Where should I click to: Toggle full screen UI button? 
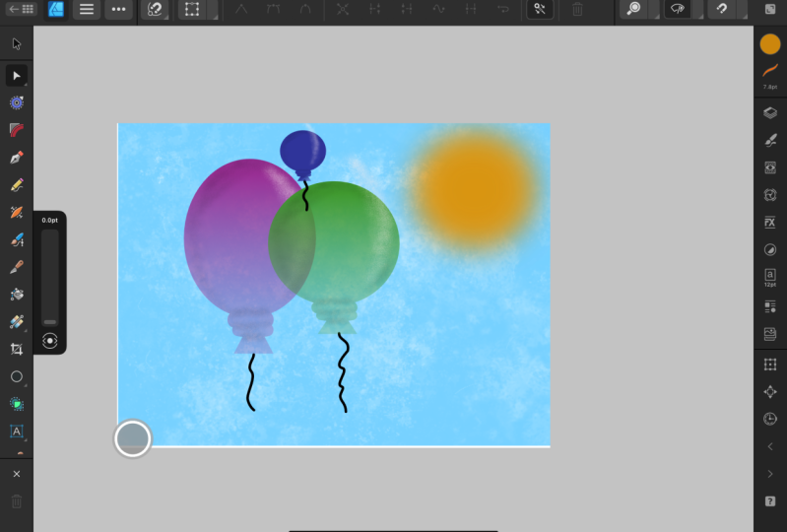770,9
